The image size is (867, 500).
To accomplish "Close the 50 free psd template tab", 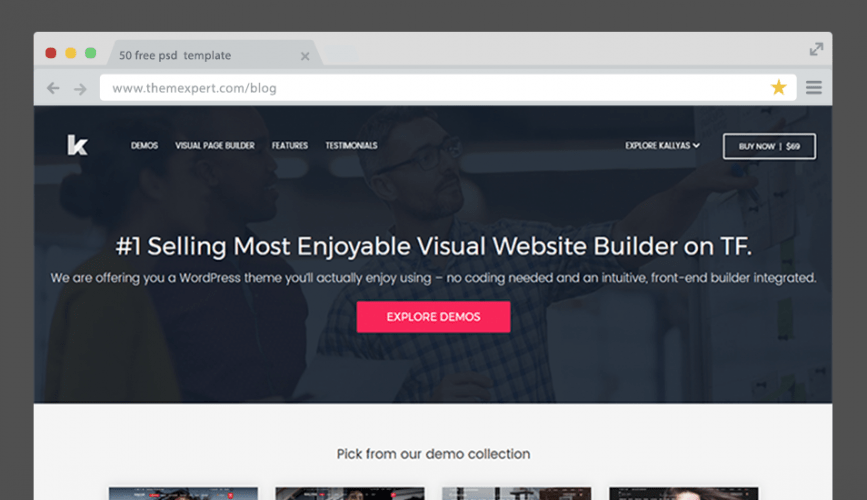I will coord(305,56).
